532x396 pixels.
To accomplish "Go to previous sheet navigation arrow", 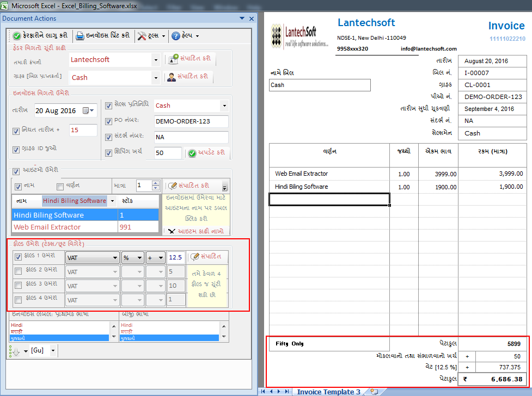I will coord(271,392).
